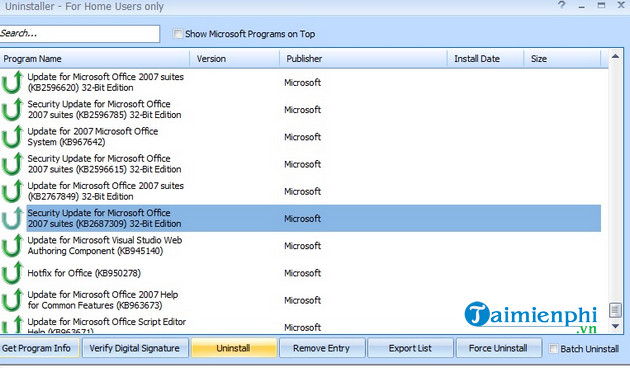Sort by Version column header

pyautogui.click(x=234, y=59)
